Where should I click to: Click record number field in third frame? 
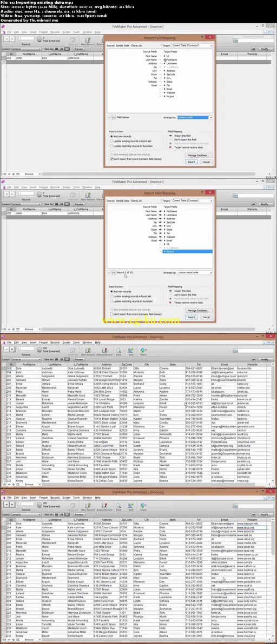point(27,347)
